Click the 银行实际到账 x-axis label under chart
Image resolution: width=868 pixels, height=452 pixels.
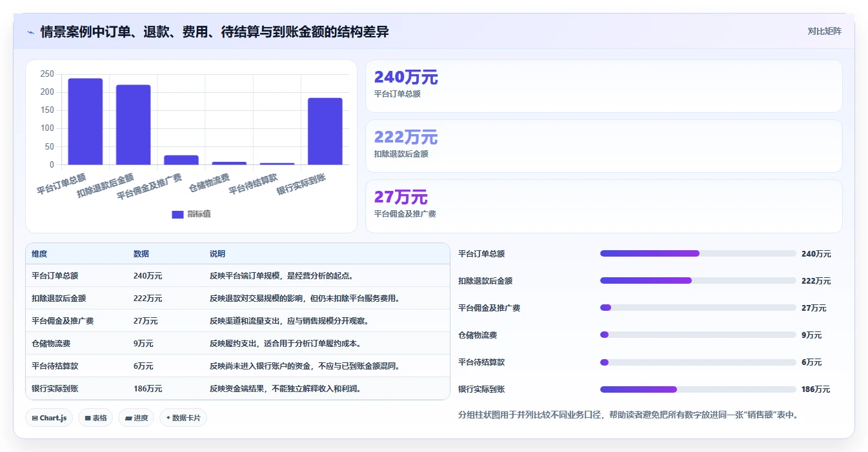[301, 184]
